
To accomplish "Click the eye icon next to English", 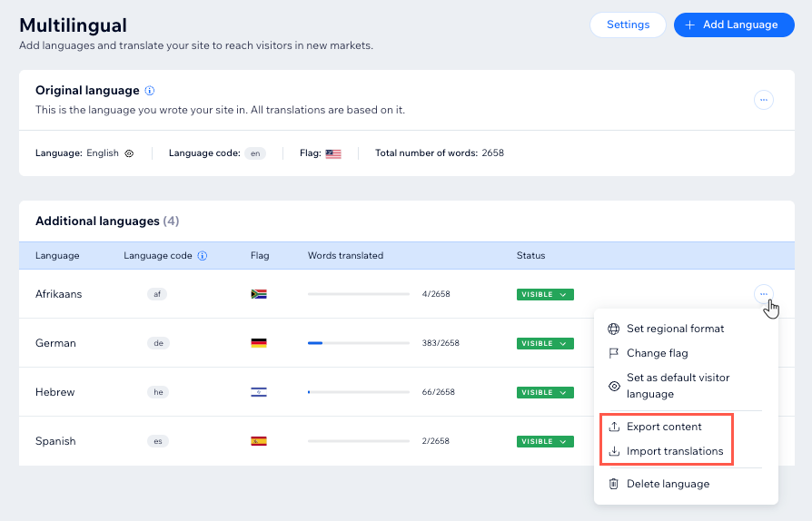I will pyautogui.click(x=130, y=153).
